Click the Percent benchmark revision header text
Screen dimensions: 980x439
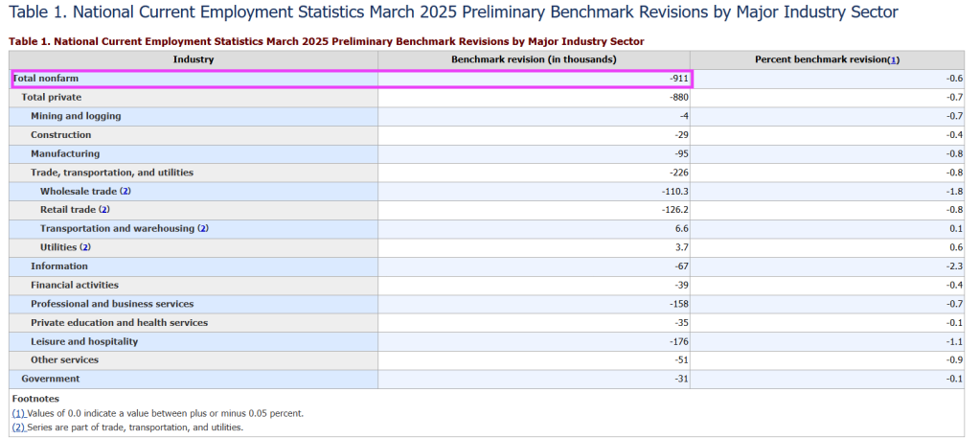tap(821, 60)
